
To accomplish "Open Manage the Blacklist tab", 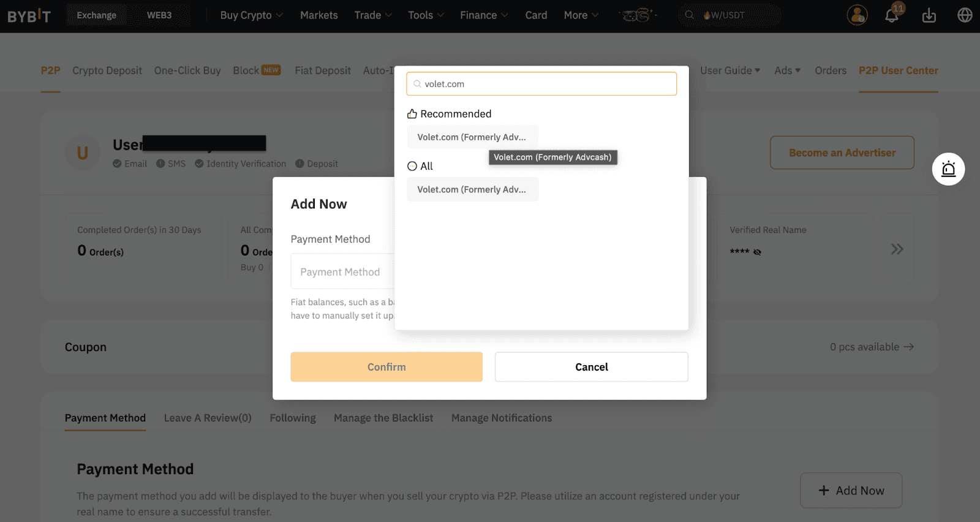I will (383, 418).
